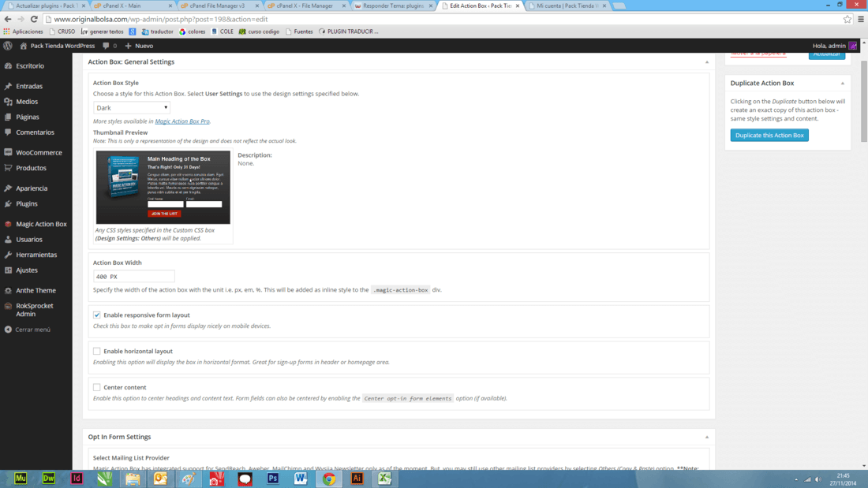
Task: Click Mover a la papelera link
Action: click(758, 54)
